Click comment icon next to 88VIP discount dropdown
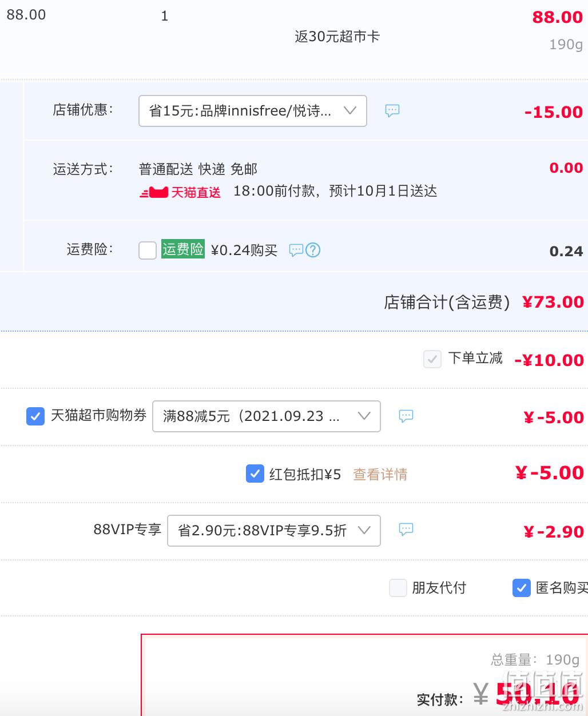 tap(406, 529)
